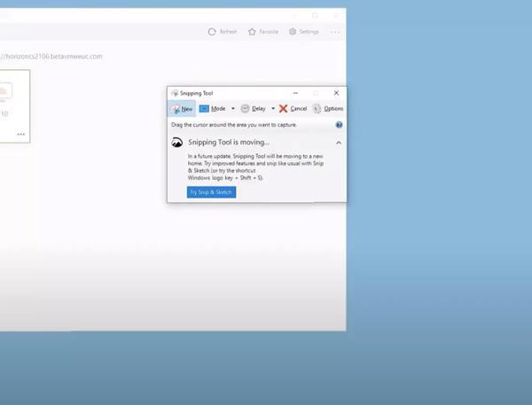This screenshot has width=532, height=405.
Task: Open the blue help icon in Snipping Tool
Action: [x=339, y=125]
